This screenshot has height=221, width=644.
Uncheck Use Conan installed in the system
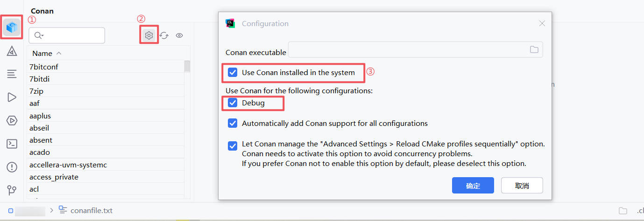pyautogui.click(x=233, y=72)
